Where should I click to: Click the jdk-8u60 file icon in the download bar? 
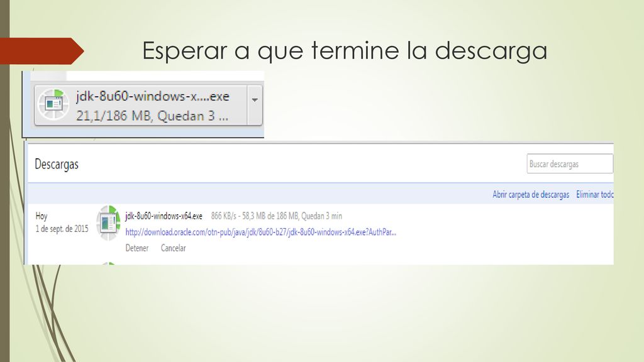click(x=53, y=104)
